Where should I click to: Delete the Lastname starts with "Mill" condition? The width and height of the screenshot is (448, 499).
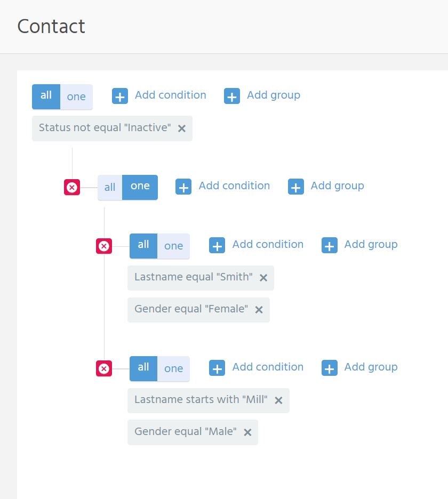[x=278, y=400]
